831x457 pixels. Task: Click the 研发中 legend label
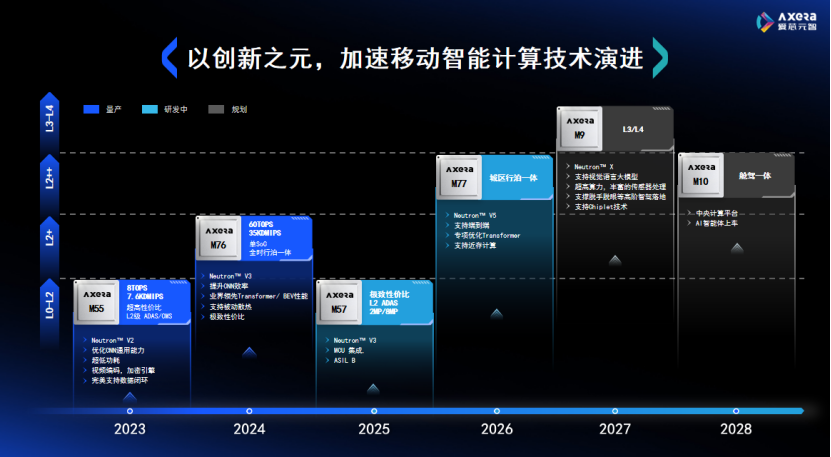[x=176, y=109]
